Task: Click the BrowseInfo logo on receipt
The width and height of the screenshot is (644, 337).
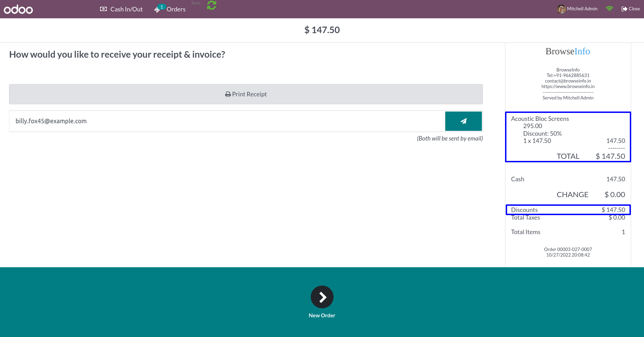Action: tap(568, 51)
